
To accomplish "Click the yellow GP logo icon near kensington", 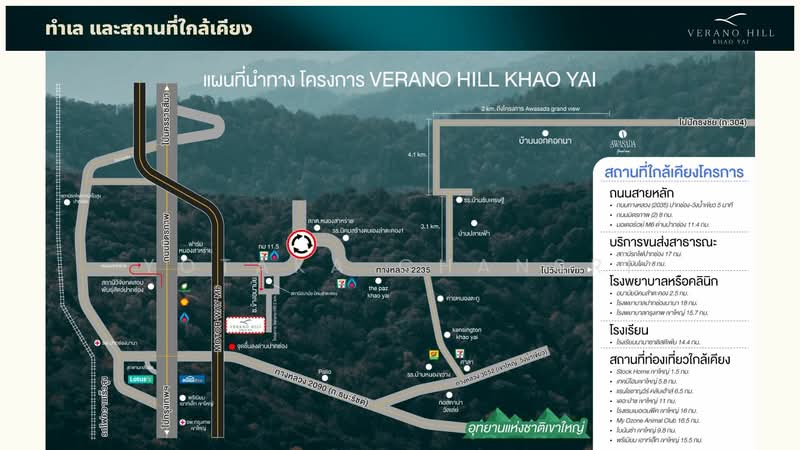I will pyautogui.click(x=434, y=354).
